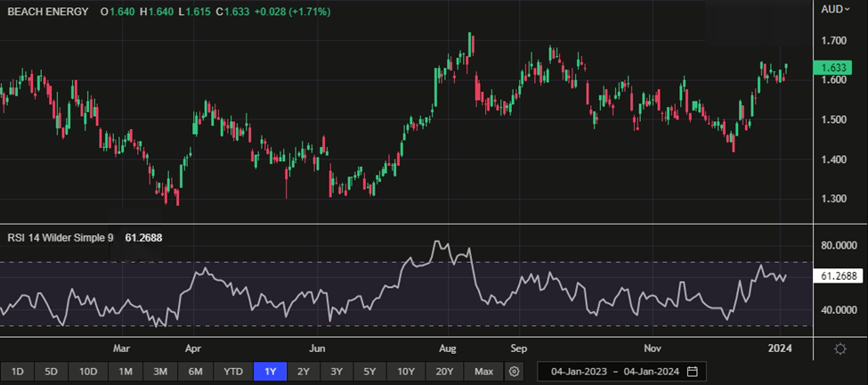Click the high value H1.640
Screen dimensions: 868x385
point(156,11)
